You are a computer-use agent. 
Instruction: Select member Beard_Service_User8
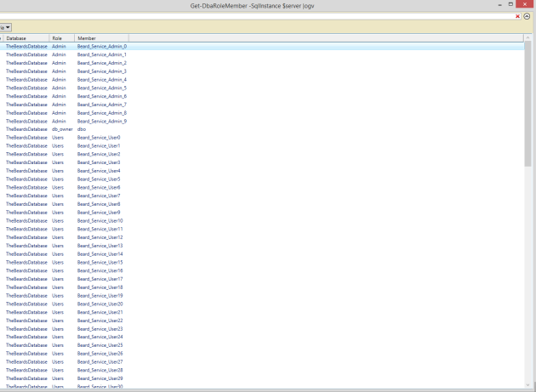pyautogui.click(x=99, y=204)
